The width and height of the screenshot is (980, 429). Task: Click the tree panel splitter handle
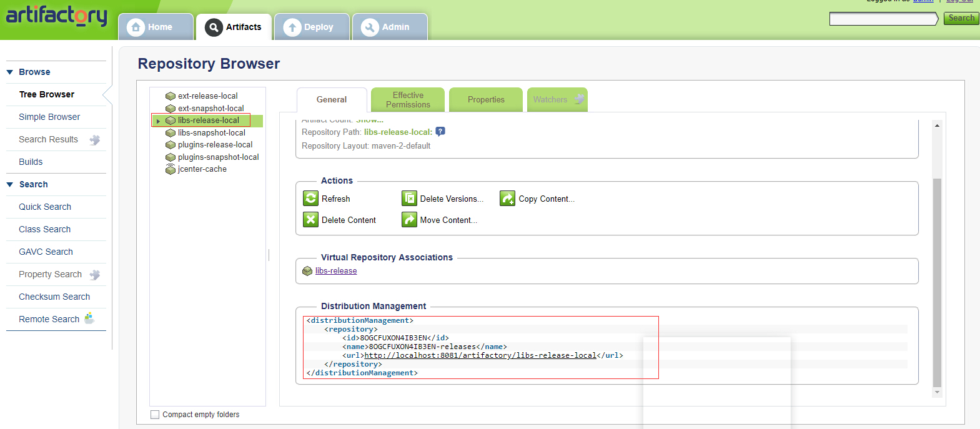pos(269,255)
